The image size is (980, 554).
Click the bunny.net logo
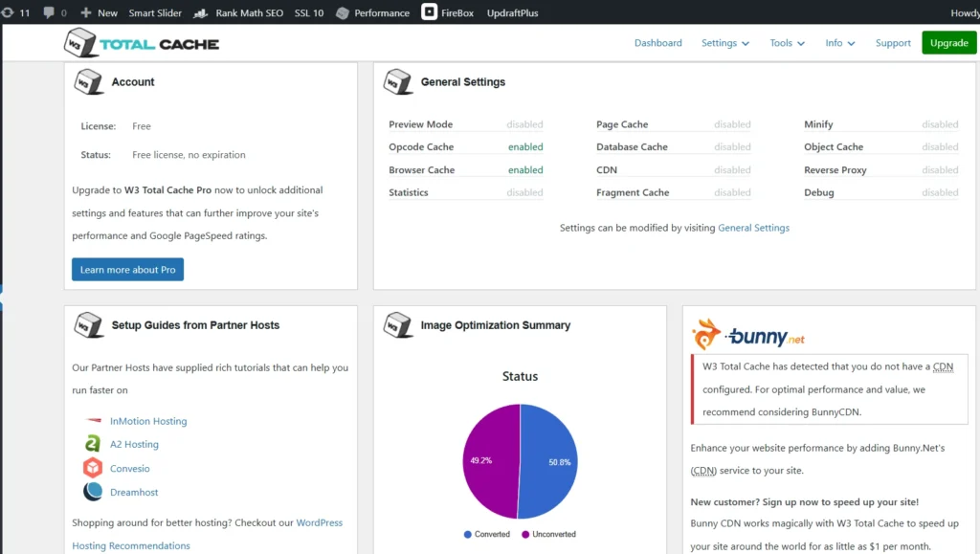coord(748,335)
